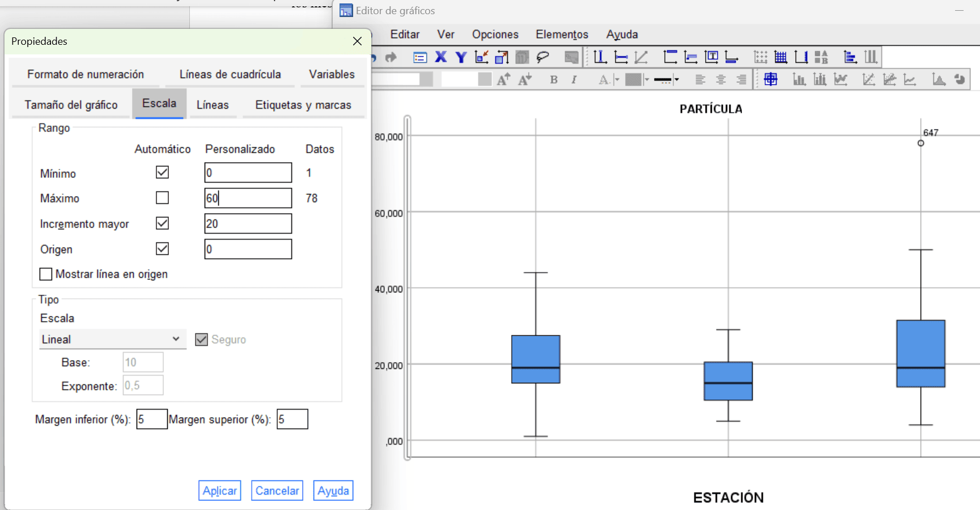Click the lasso selection tool
Image resolution: width=980 pixels, height=510 pixels.
[542, 57]
